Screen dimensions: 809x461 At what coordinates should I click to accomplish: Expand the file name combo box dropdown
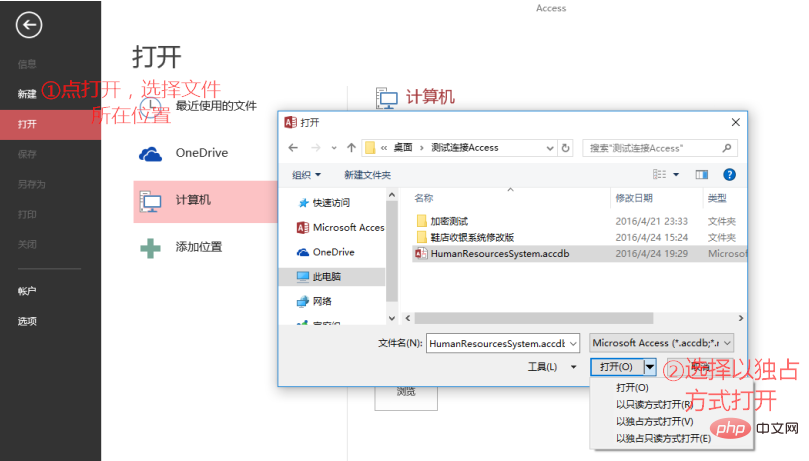click(x=573, y=343)
